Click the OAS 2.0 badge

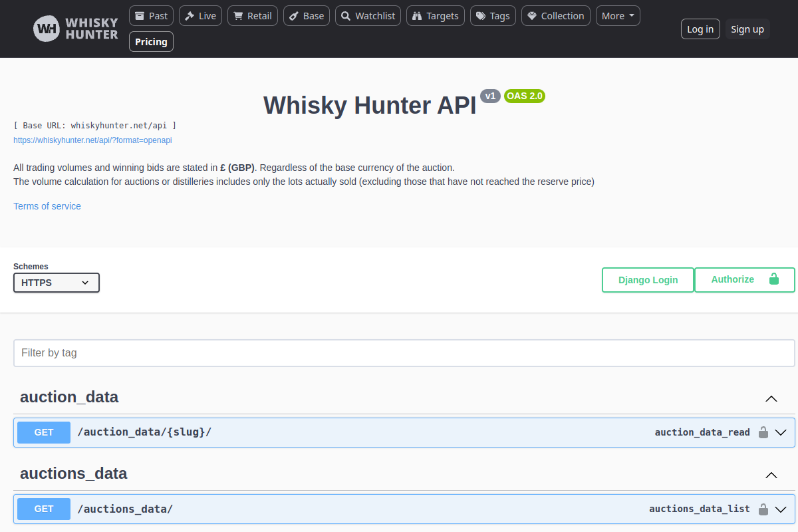(525, 96)
